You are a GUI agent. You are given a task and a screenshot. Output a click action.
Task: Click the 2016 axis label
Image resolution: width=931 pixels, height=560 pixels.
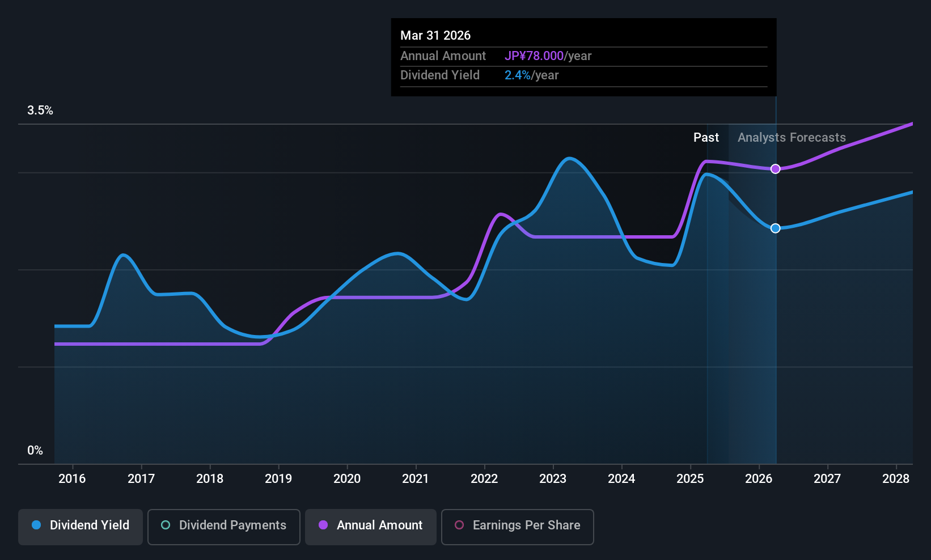point(72,479)
